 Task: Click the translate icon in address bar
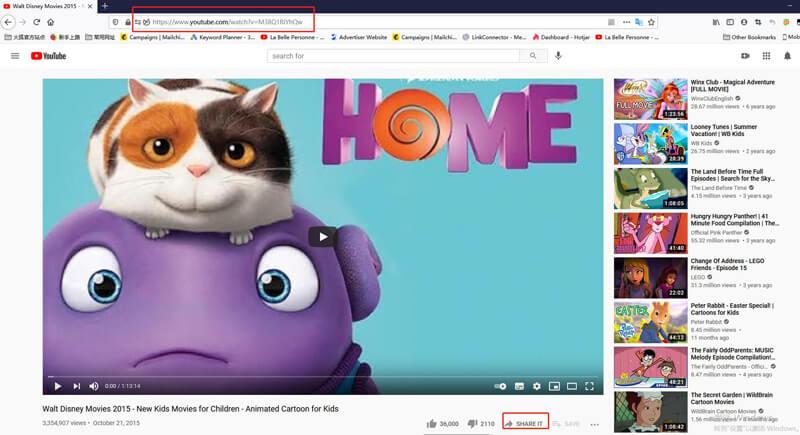tap(639, 22)
